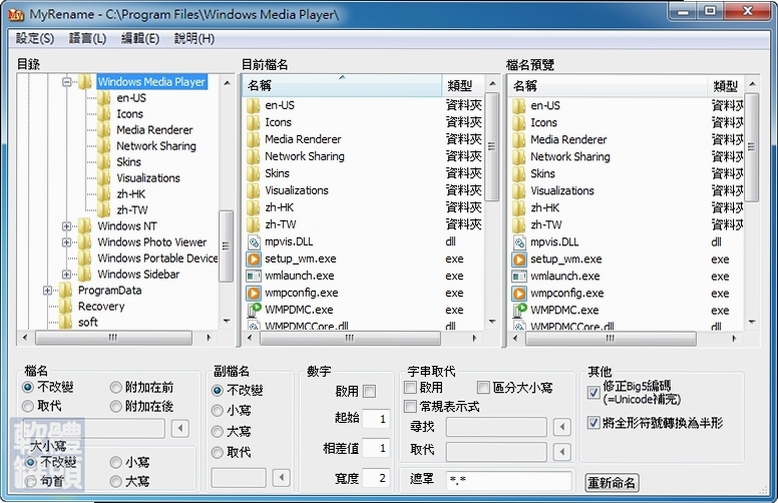Sort current filenames by 名稱 column header

342,86
